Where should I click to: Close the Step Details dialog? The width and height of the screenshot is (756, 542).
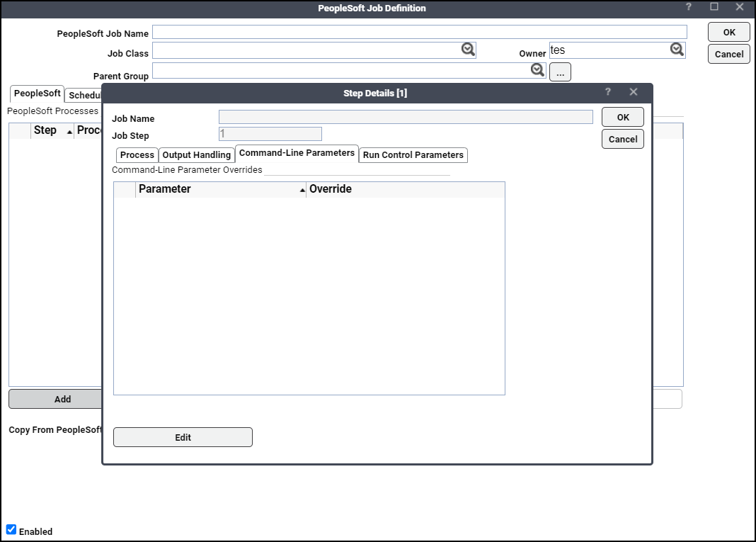pos(634,91)
